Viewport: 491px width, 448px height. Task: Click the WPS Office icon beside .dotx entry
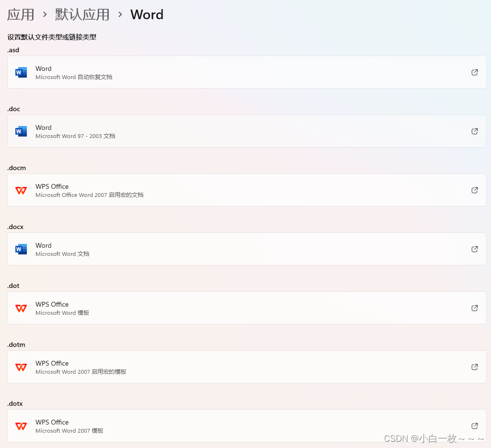coord(21,425)
